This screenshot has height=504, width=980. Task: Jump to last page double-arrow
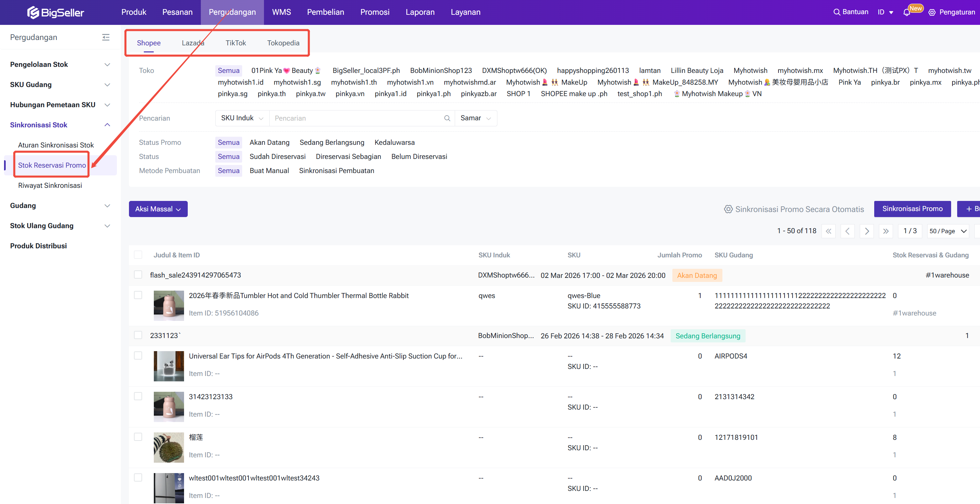click(886, 231)
